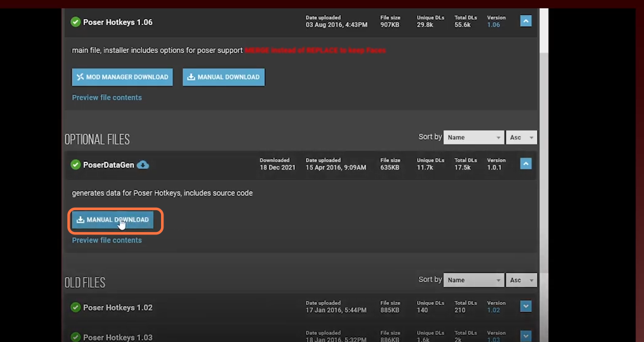Click the page vertical scrollbar

pos(544,164)
